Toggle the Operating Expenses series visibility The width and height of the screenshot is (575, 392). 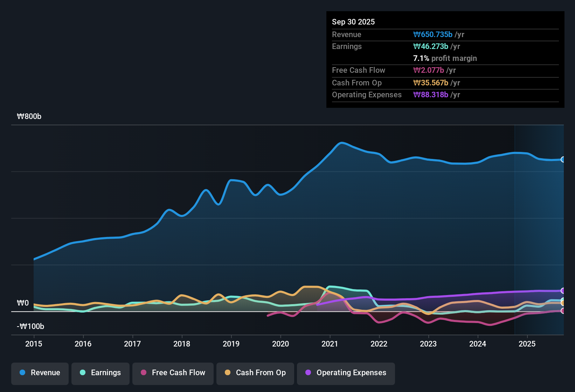click(x=346, y=373)
